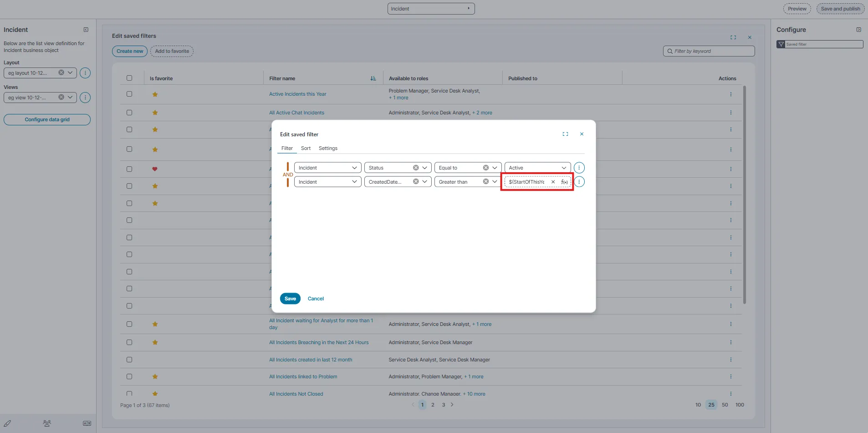Clear the Layout selection with its X icon

tap(61, 72)
